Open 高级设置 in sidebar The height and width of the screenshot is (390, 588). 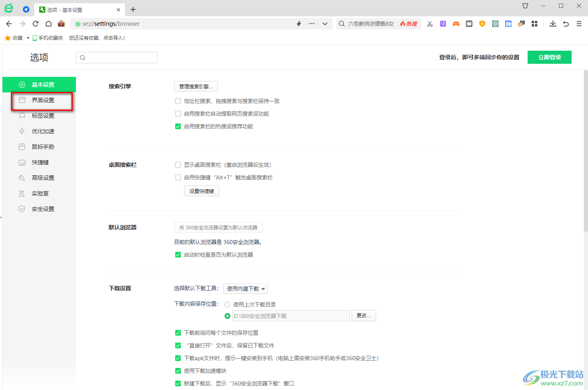coord(39,178)
